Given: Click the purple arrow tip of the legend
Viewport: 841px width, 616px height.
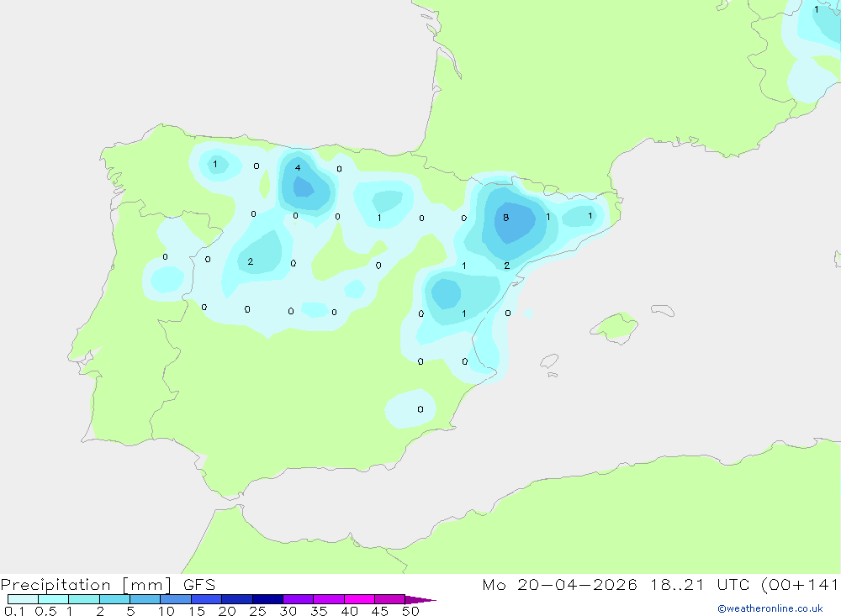Looking at the screenshot, I should (x=420, y=600).
